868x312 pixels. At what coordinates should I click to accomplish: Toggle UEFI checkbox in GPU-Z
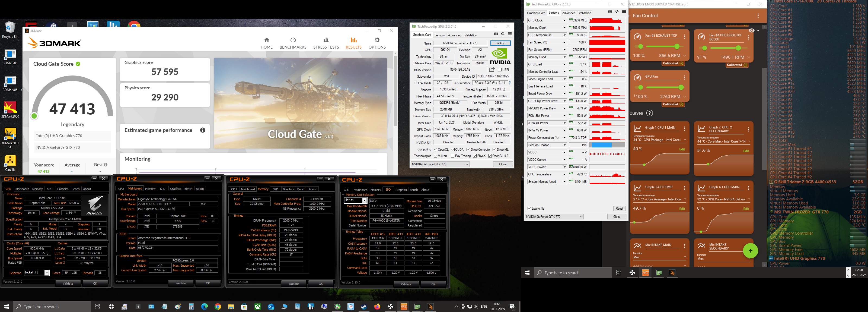coord(500,70)
